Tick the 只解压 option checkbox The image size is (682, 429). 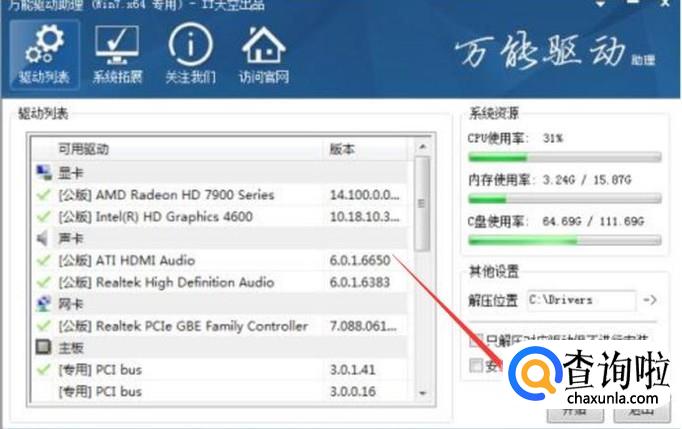476,340
